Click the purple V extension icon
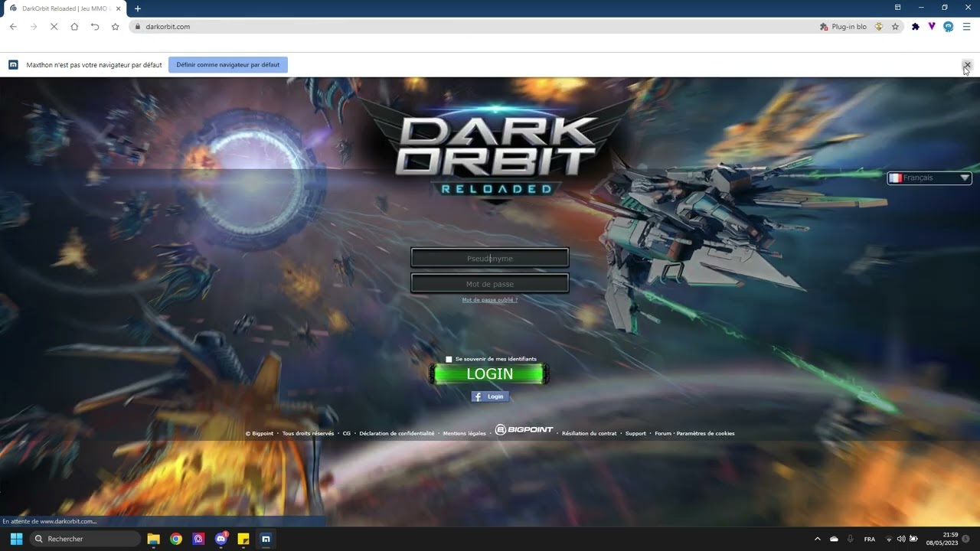980x551 pixels. pyautogui.click(x=932, y=27)
